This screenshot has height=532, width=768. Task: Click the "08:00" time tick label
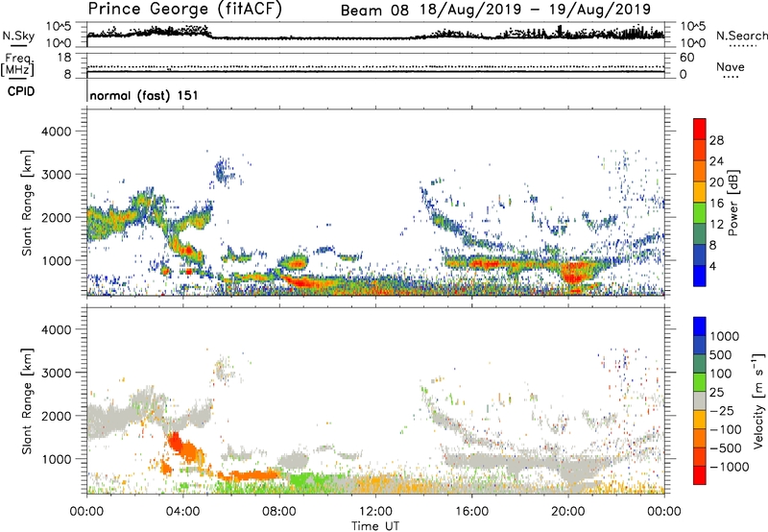click(279, 512)
